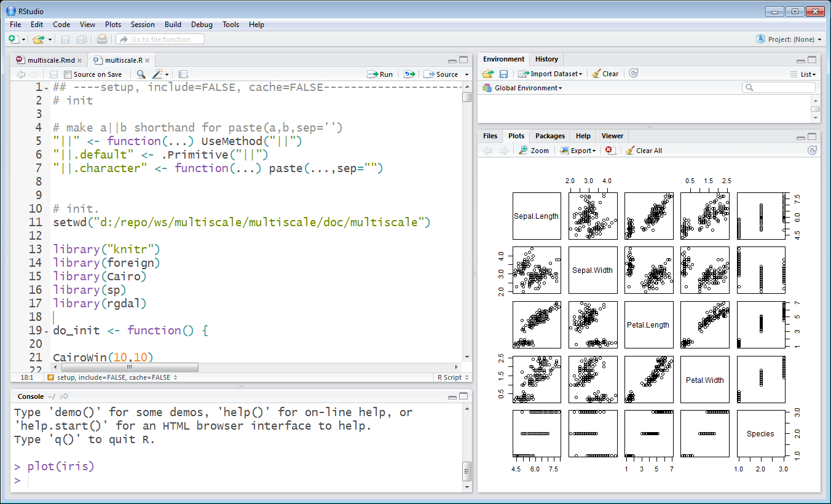The height and width of the screenshot is (504, 831).
Task: Click the re-run previous code region icon
Action: click(409, 74)
